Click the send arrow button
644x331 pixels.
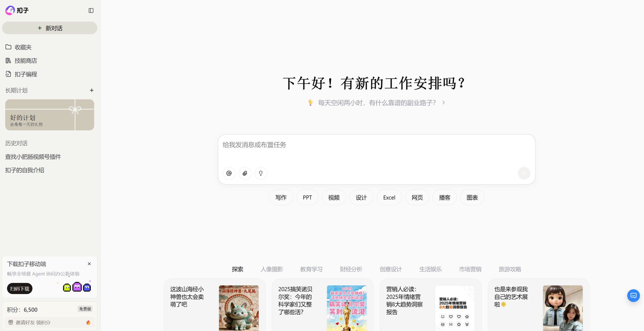pyautogui.click(x=524, y=173)
